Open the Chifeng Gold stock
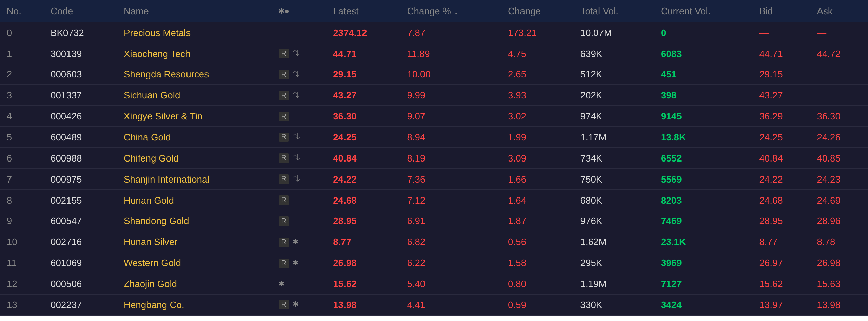This screenshot has width=868, height=321. tap(151, 158)
